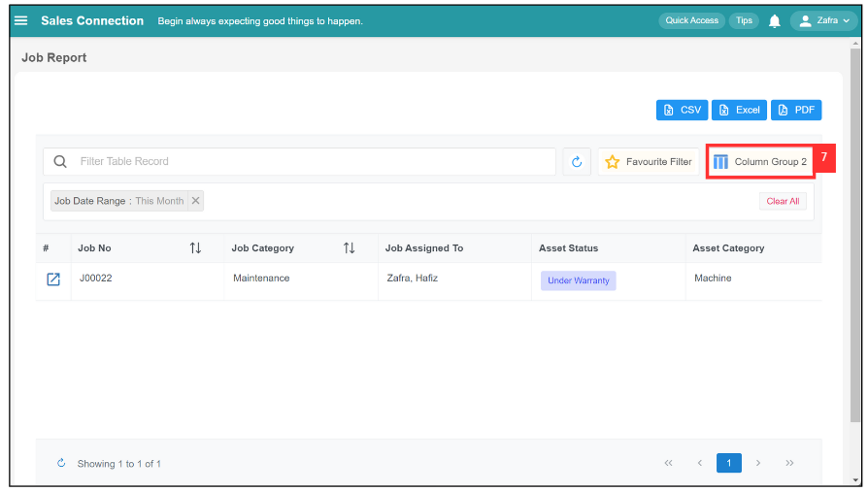This screenshot has height=492, width=868.
Task: Click the Clear All filters link
Action: [783, 202]
